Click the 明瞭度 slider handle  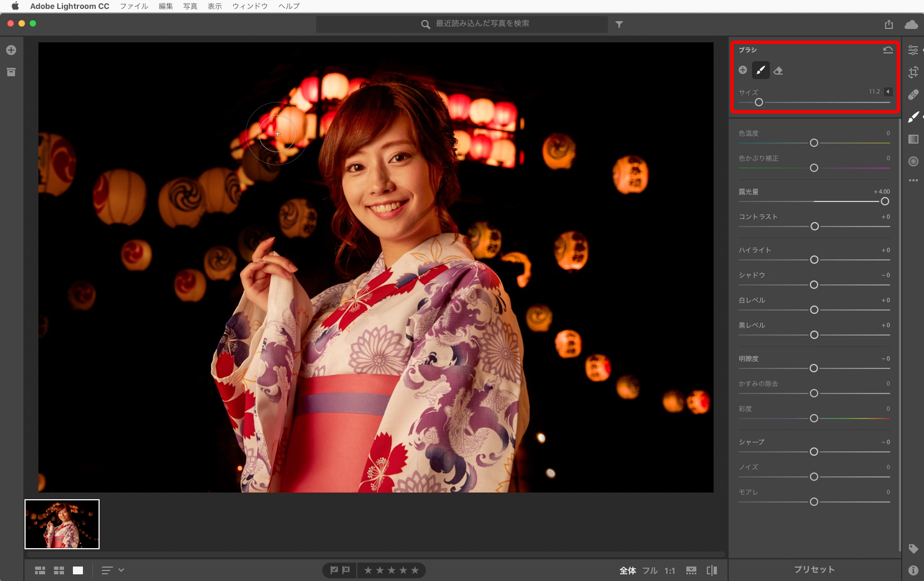(x=814, y=368)
